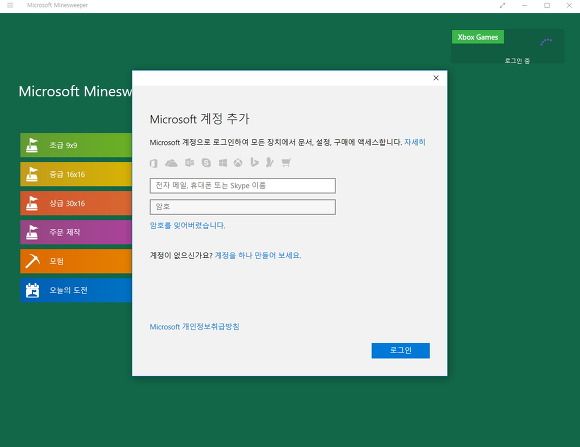Click the blue 로그인 sign-in button
Screen dimensions: 580x447
click(x=401, y=350)
